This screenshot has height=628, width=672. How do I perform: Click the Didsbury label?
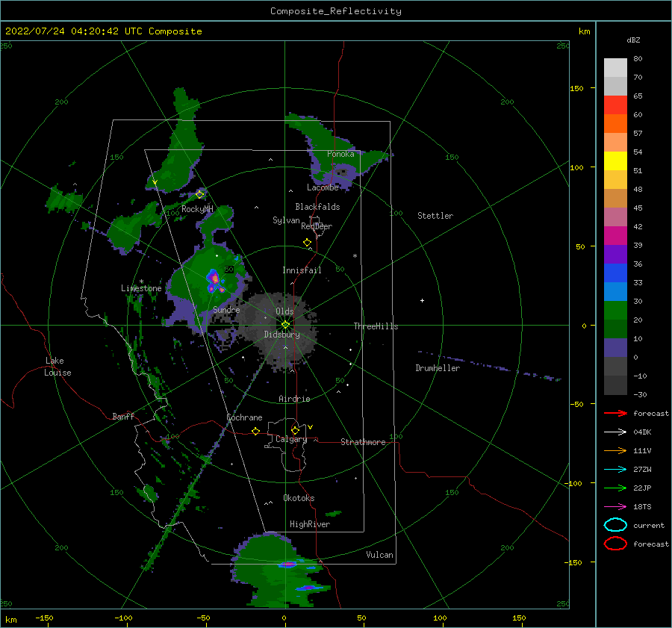click(x=281, y=335)
